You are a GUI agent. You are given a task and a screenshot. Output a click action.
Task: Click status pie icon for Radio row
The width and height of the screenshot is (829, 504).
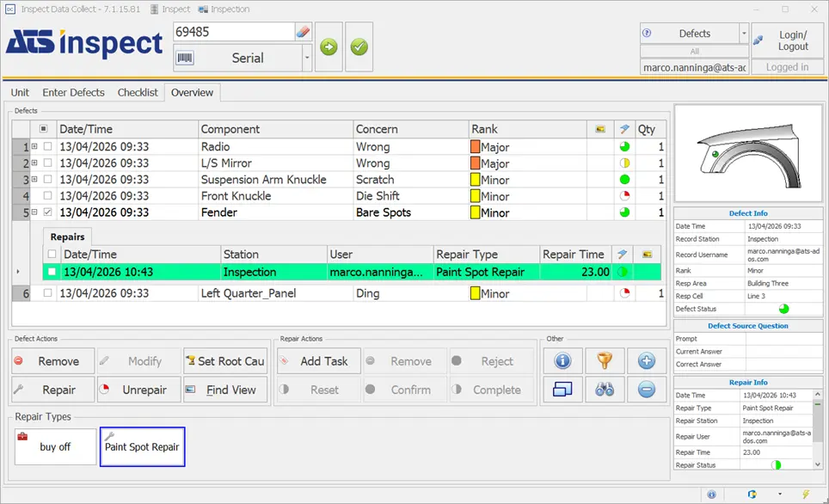(624, 146)
